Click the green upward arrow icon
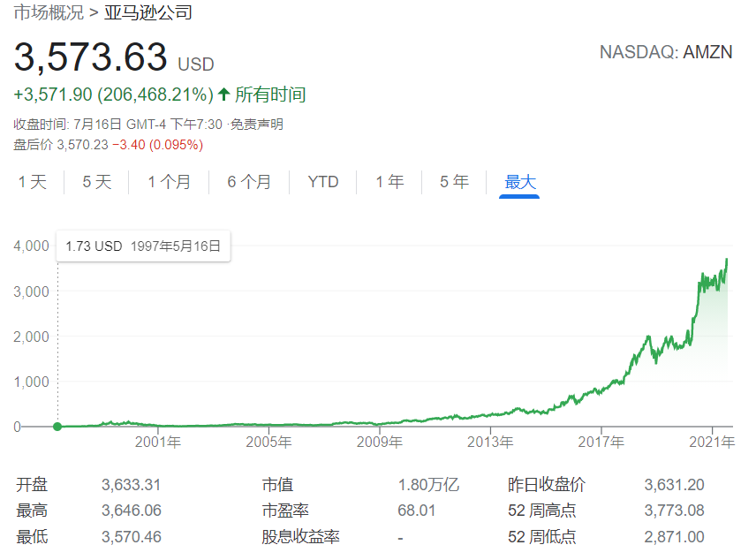 click(223, 94)
